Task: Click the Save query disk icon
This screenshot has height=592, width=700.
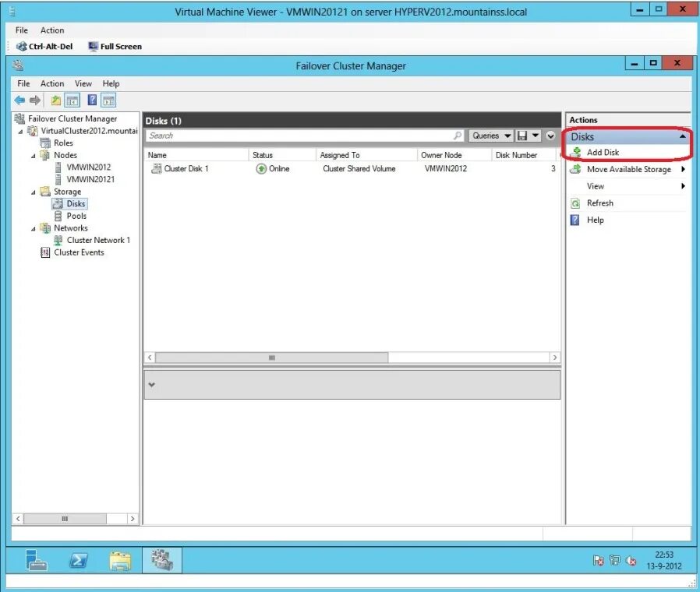Action: [x=521, y=136]
